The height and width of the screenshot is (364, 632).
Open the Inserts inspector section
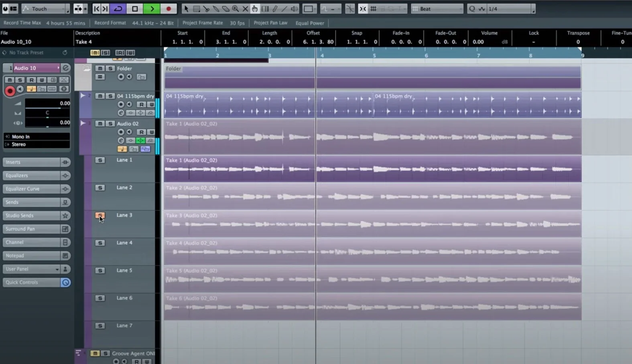click(x=31, y=162)
